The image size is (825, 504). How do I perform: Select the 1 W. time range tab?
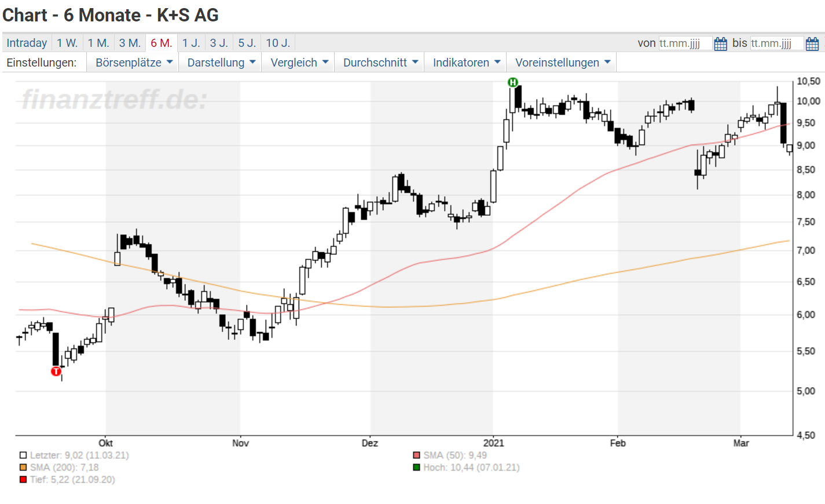coord(67,43)
